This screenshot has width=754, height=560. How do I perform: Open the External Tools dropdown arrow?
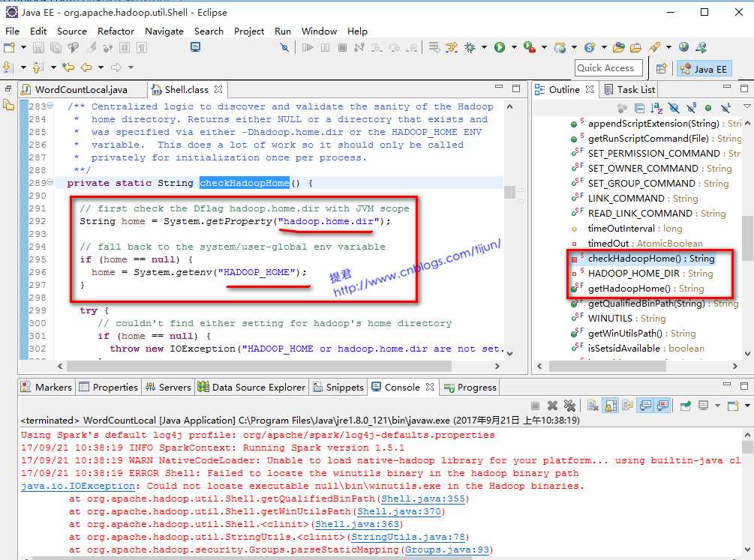[x=545, y=47]
